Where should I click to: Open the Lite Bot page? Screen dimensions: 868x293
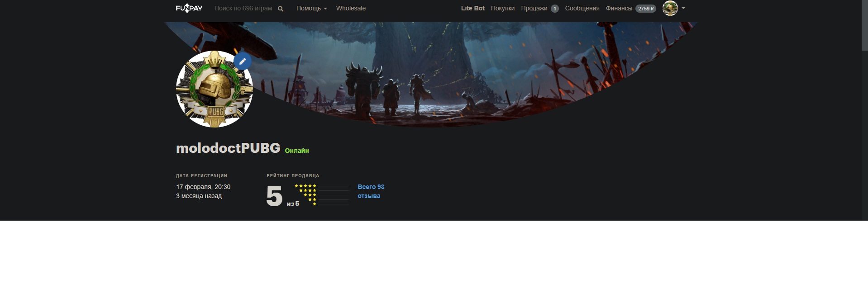[472, 8]
